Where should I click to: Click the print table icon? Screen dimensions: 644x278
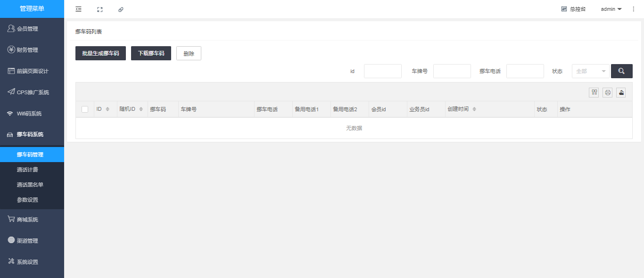[607, 92]
